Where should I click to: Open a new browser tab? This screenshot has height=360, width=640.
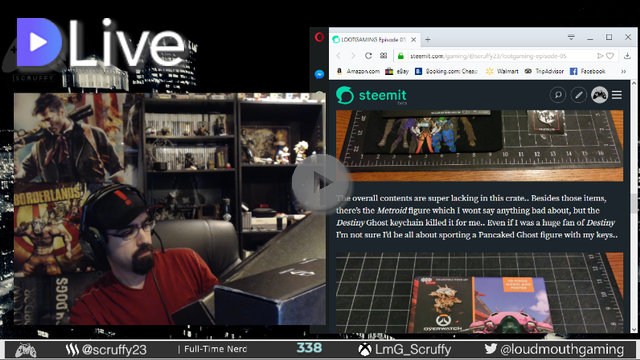(x=427, y=40)
